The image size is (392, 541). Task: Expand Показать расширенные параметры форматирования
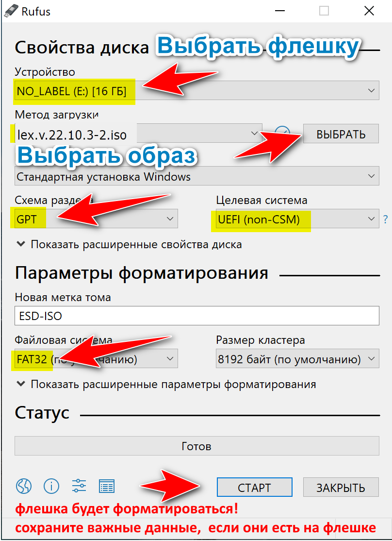[x=166, y=384]
